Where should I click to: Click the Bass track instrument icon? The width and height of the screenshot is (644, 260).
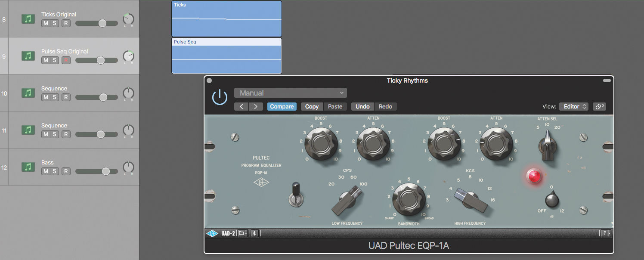coord(28,167)
